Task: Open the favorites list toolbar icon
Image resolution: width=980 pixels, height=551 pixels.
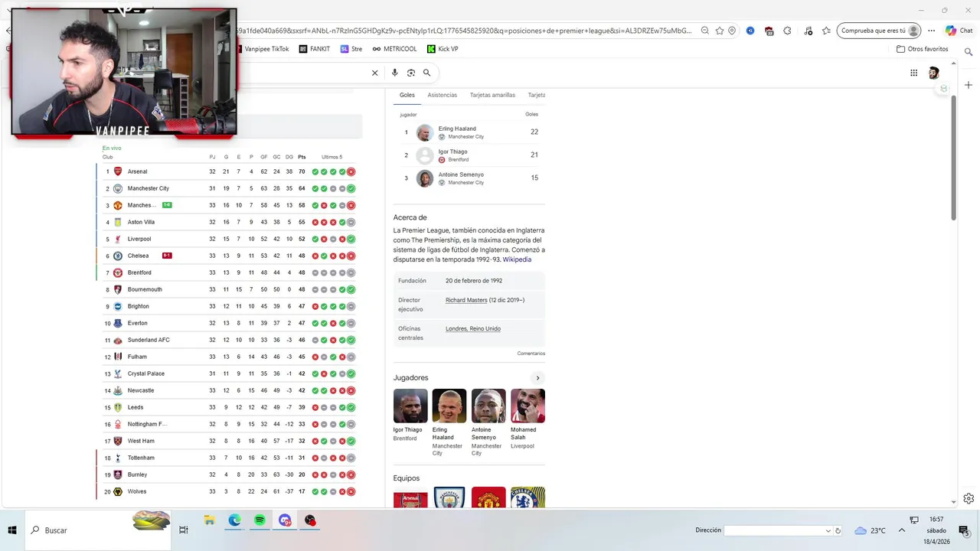Action: (x=826, y=31)
